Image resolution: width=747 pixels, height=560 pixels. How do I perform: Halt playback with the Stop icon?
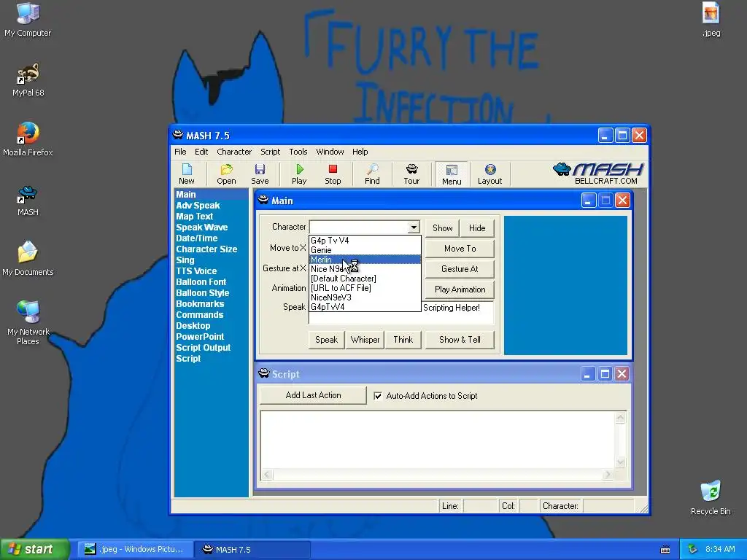coord(333,174)
